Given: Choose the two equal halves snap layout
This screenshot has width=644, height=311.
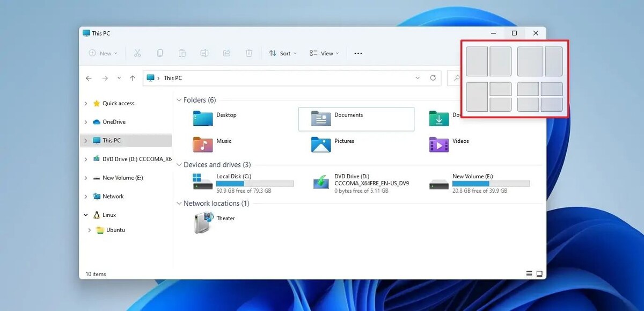Looking at the screenshot, I should (x=489, y=61).
